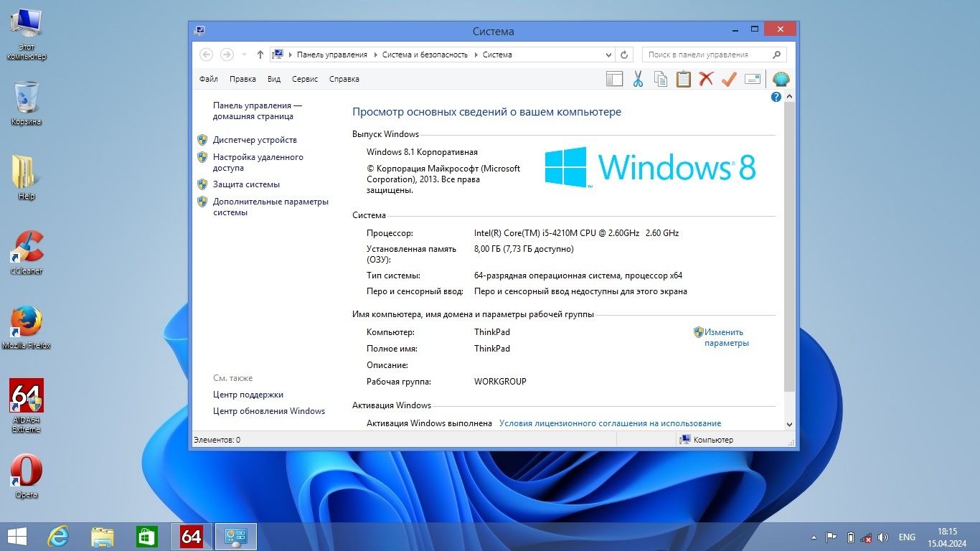Open Диспетчер устройств link
The width and height of the screenshot is (980, 551).
pyautogui.click(x=255, y=140)
